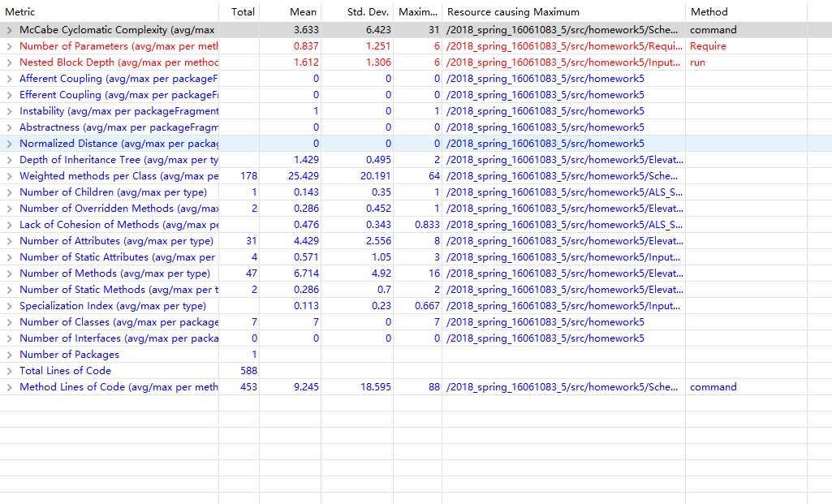Expand Number of Static Methods row

10,291
